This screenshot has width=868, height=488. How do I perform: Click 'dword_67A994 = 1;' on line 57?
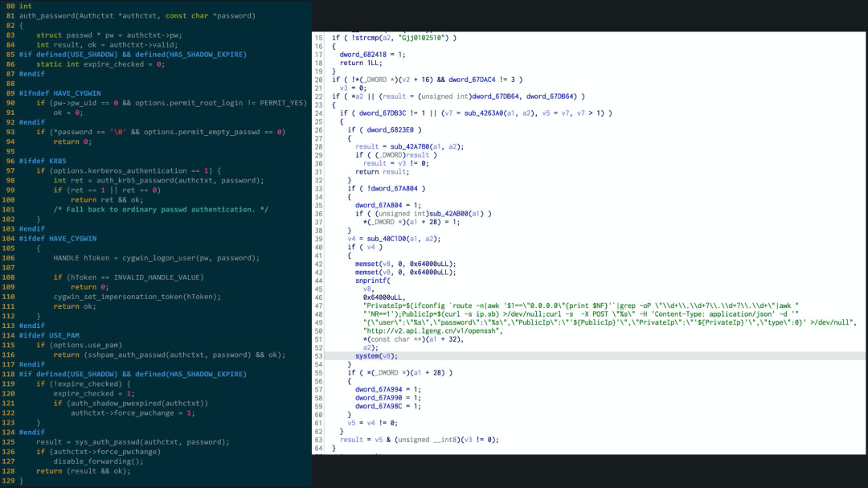click(x=388, y=389)
